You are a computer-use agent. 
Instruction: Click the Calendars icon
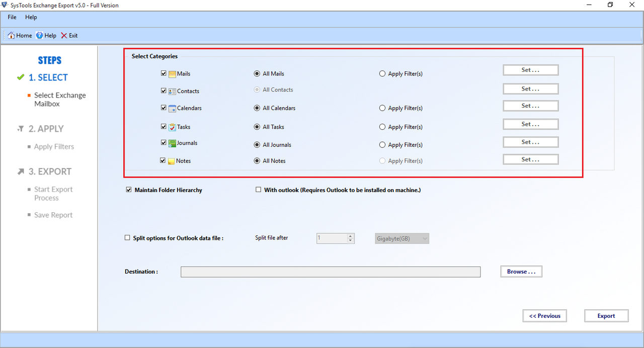point(172,108)
